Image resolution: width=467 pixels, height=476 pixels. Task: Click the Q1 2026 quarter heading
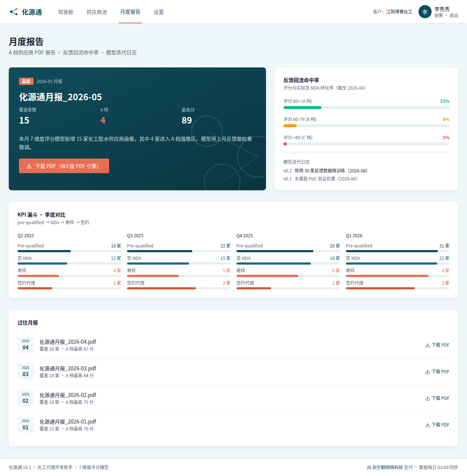[x=354, y=236]
